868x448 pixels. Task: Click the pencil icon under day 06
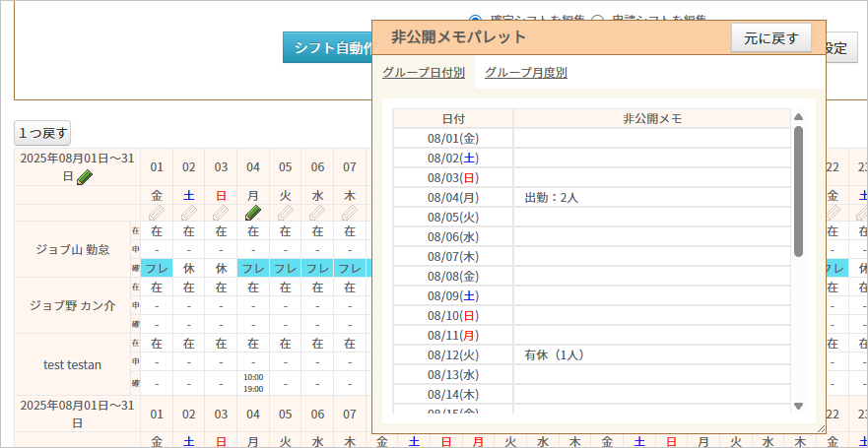317,213
